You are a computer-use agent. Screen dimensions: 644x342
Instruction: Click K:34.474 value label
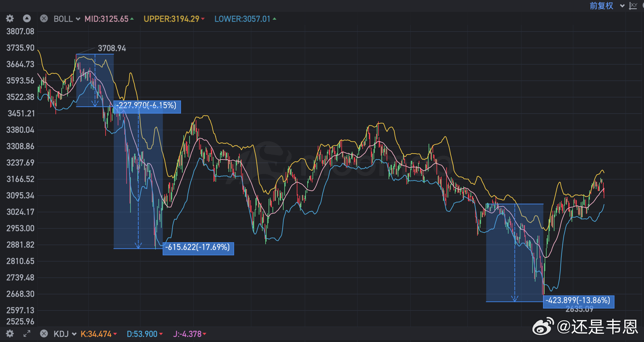pos(96,334)
